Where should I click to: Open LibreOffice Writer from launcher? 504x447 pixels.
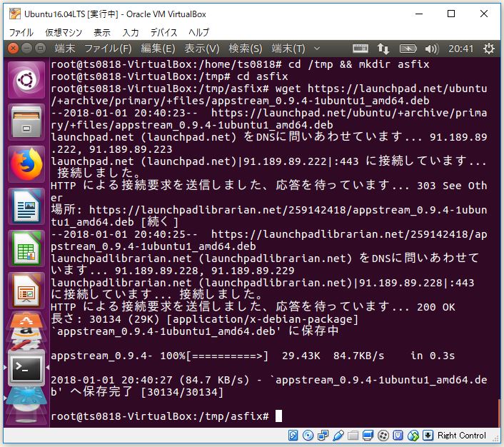[x=26, y=207]
